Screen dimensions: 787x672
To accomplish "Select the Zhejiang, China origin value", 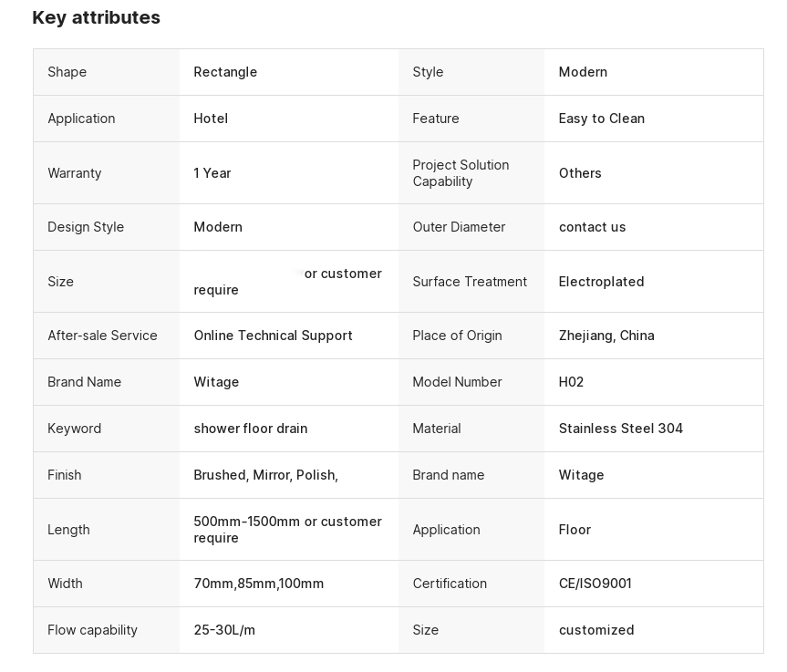I will point(606,336).
